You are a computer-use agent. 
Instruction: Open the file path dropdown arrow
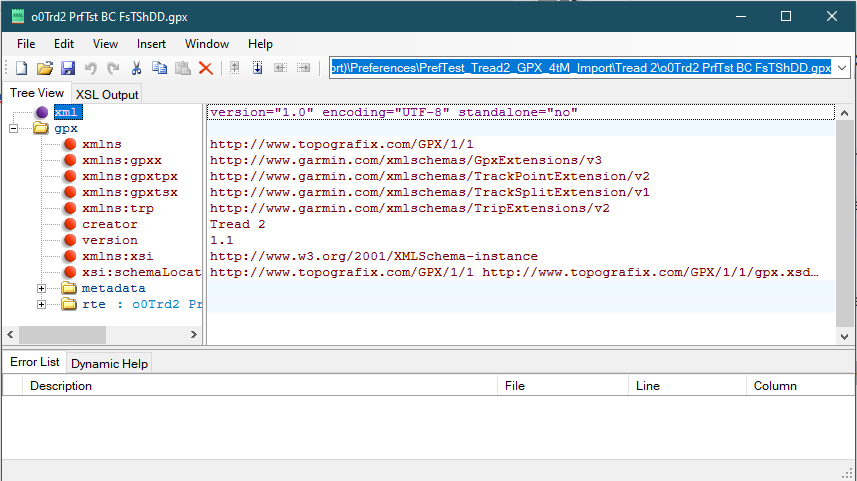tap(842, 68)
